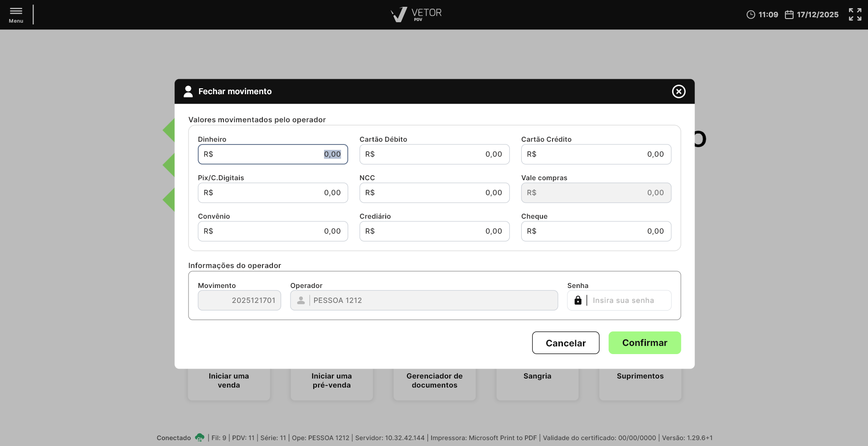The image size is (868, 446).
Task: Focus the Cheque value field
Action: [596, 231]
